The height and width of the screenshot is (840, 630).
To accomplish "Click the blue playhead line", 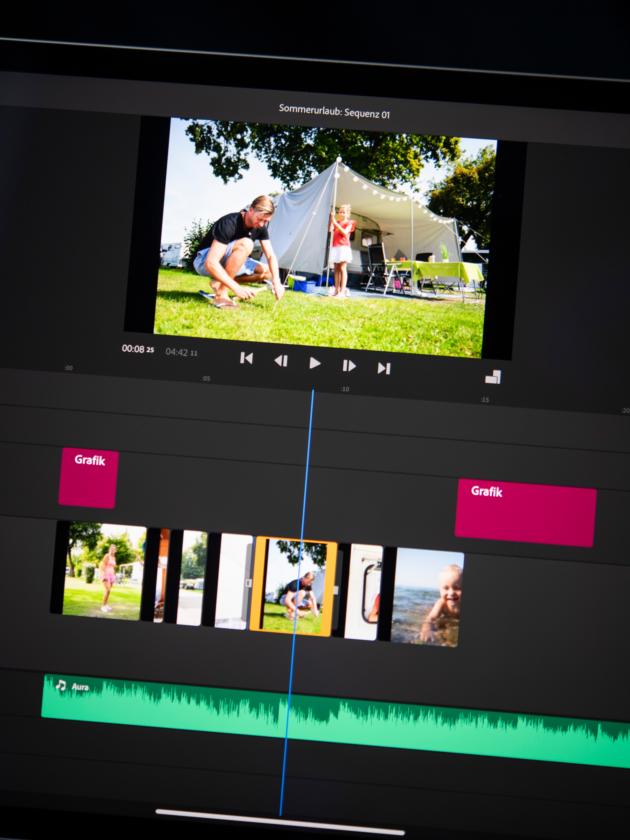I will 297,602.
